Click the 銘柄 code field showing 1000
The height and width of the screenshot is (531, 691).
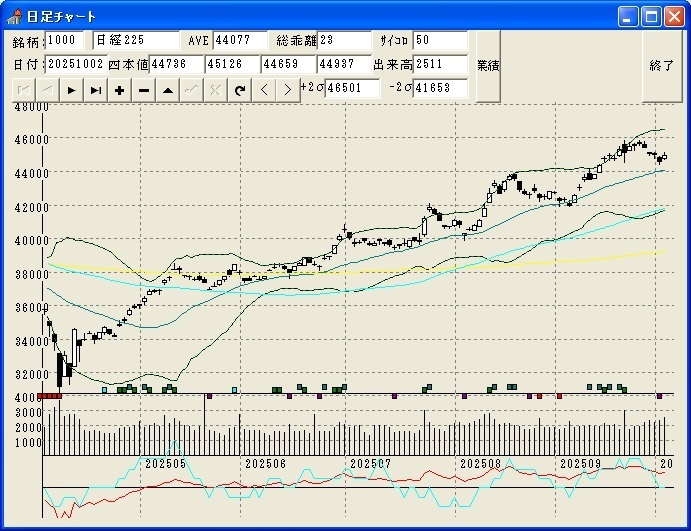67,41
